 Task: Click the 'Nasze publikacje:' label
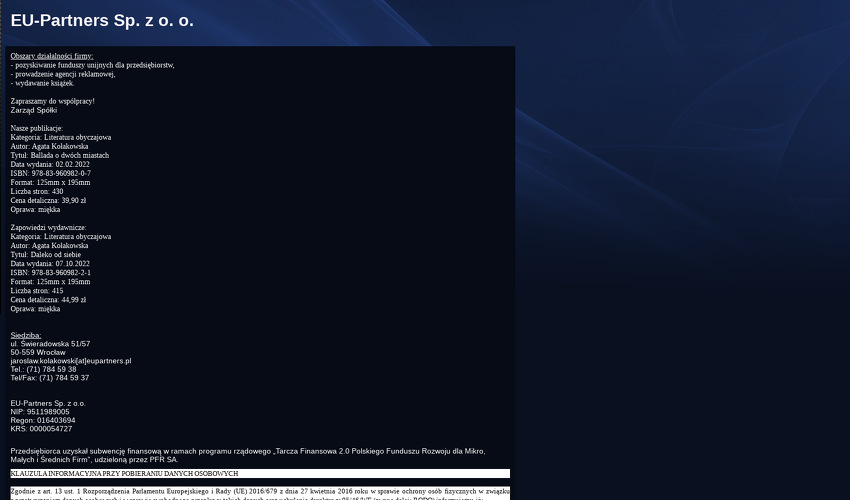tap(36, 129)
